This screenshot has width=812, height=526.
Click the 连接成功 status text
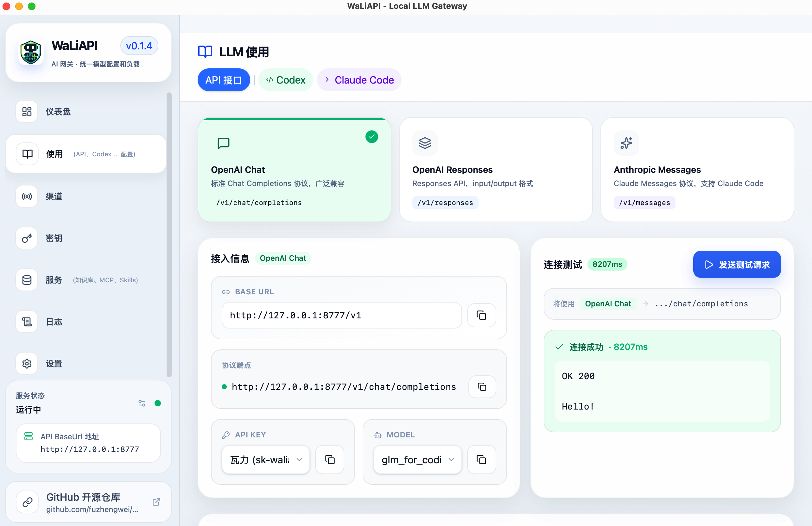(586, 348)
